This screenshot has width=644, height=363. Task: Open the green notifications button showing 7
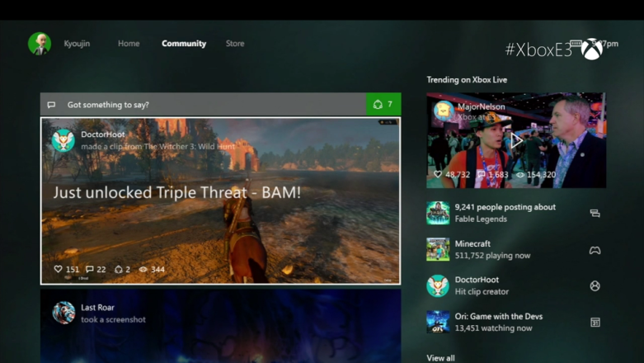383,105
